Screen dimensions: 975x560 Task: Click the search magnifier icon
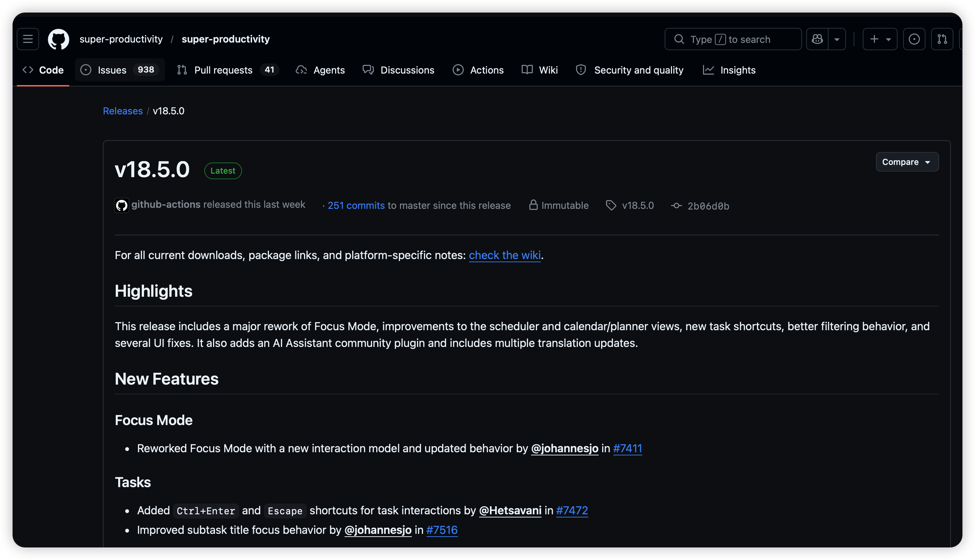pyautogui.click(x=679, y=39)
